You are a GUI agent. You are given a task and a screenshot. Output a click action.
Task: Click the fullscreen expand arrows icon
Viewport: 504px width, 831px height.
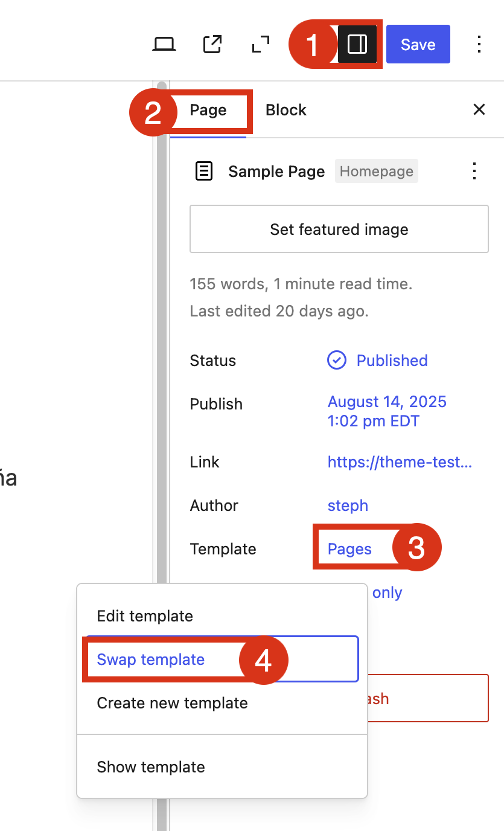click(x=261, y=44)
